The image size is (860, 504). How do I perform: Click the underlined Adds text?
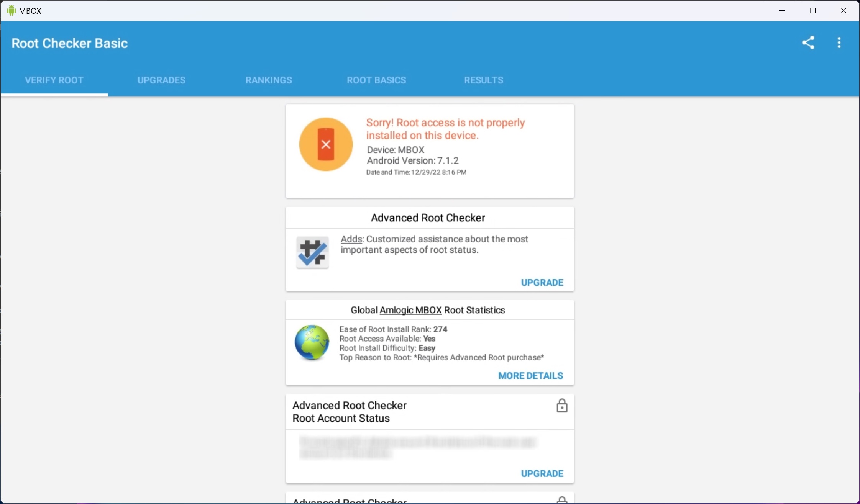click(x=351, y=239)
